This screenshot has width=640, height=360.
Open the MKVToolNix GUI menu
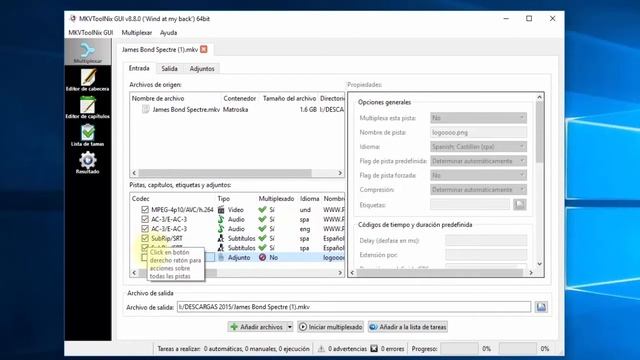pos(91,33)
